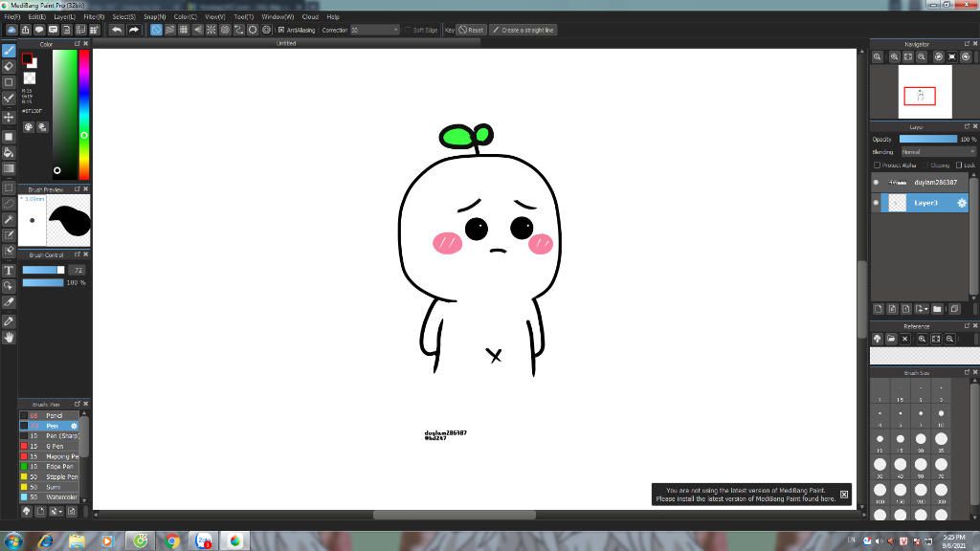Open Internet Explorer from taskbar
Image resolution: width=980 pixels, height=551 pixels.
(x=46, y=541)
